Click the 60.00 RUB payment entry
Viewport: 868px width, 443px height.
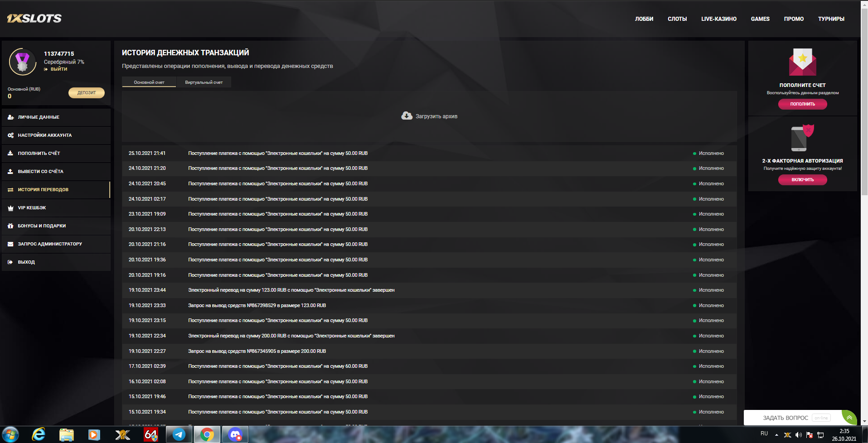(278, 366)
